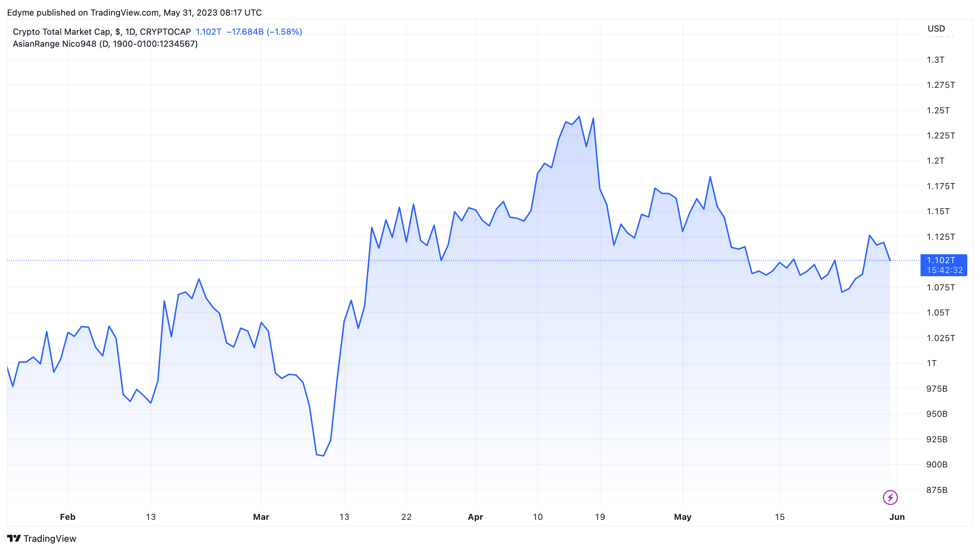
Task: Click the published on TradingView.com header text
Action: 134,12
